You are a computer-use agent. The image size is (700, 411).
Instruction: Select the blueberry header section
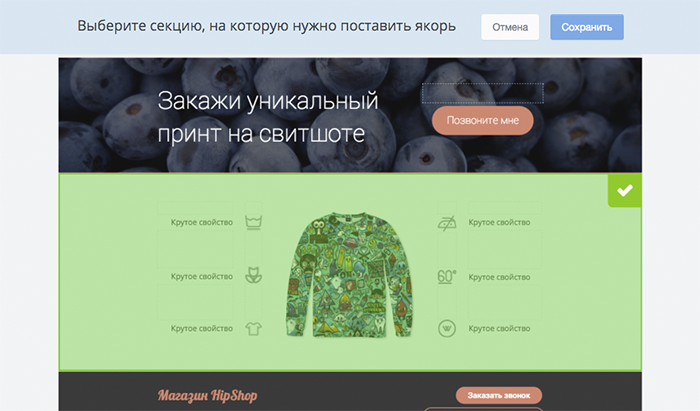click(350, 115)
